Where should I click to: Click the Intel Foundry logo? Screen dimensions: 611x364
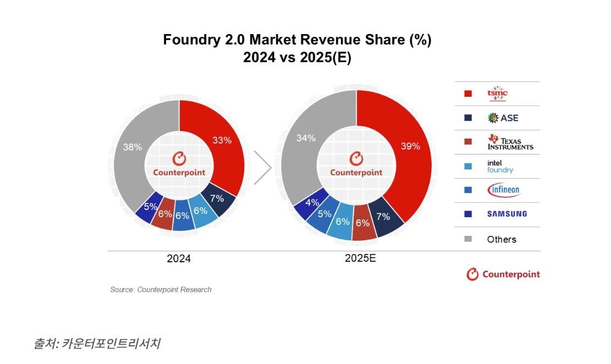click(500, 167)
